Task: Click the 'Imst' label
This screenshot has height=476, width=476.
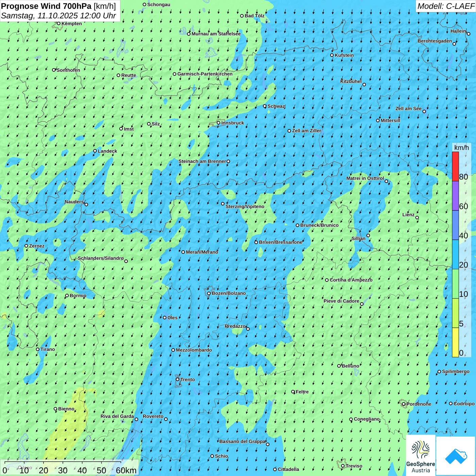Action: coord(129,129)
